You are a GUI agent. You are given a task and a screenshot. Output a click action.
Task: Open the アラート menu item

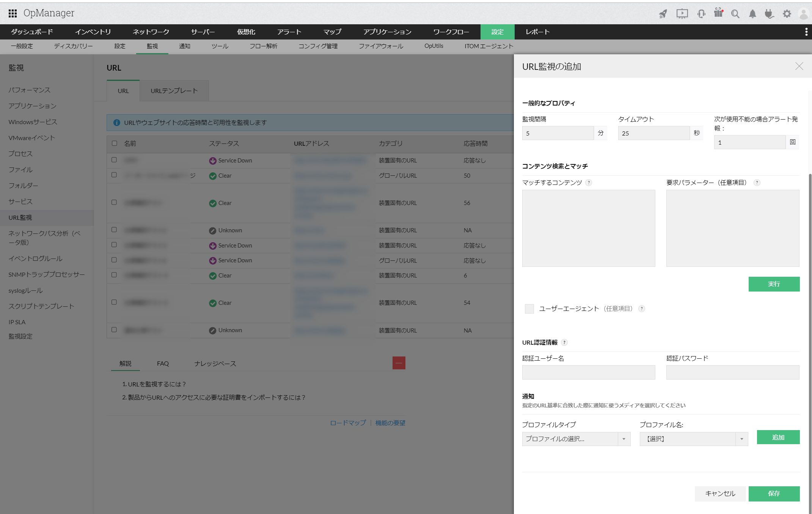[289, 32]
